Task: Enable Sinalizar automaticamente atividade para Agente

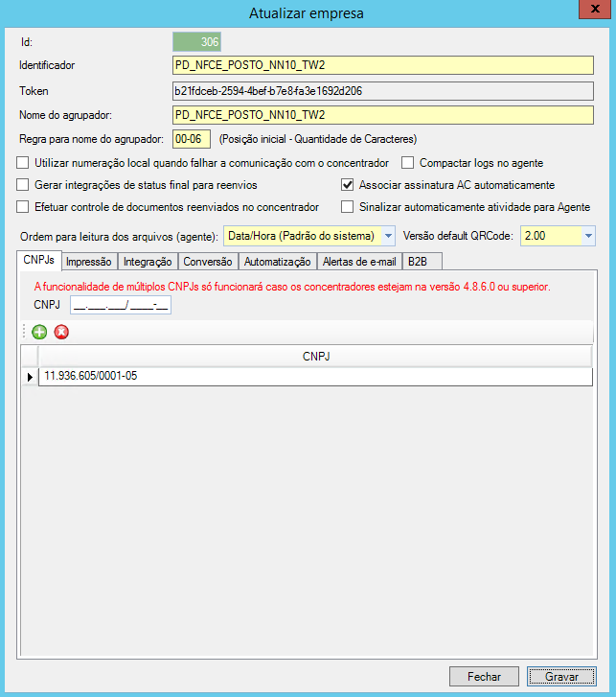Action: [348, 207]
